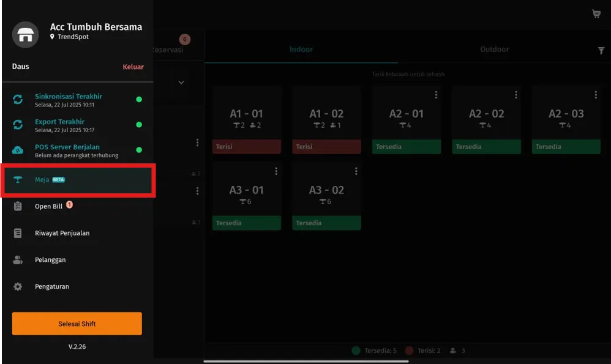
Task: Open the Meja BETA menu
Action: tap(77, 180)
